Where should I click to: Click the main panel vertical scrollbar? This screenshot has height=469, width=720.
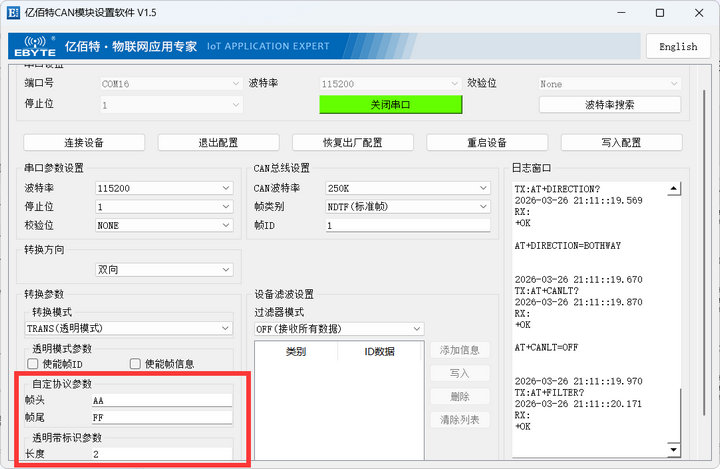[x=704, y=253]
